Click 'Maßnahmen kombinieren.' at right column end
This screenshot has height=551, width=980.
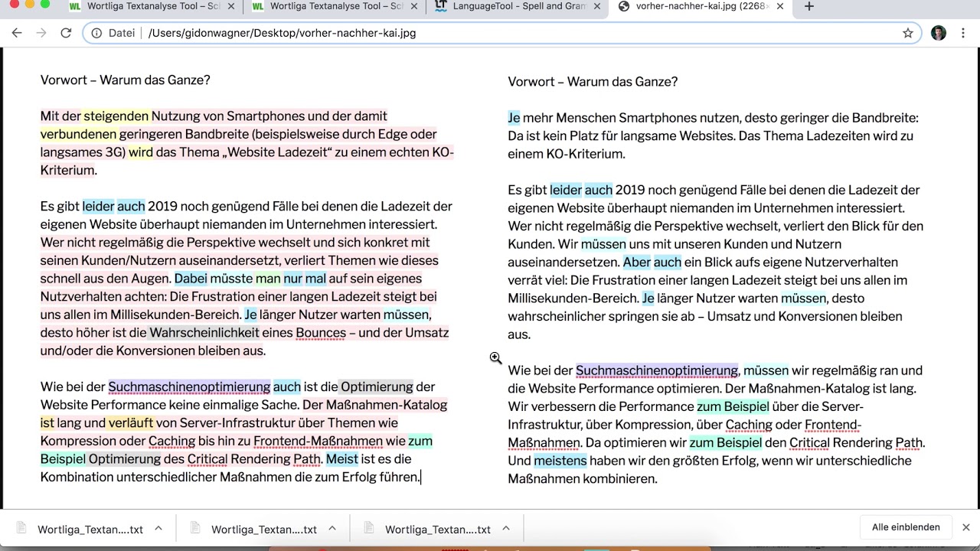583,479
